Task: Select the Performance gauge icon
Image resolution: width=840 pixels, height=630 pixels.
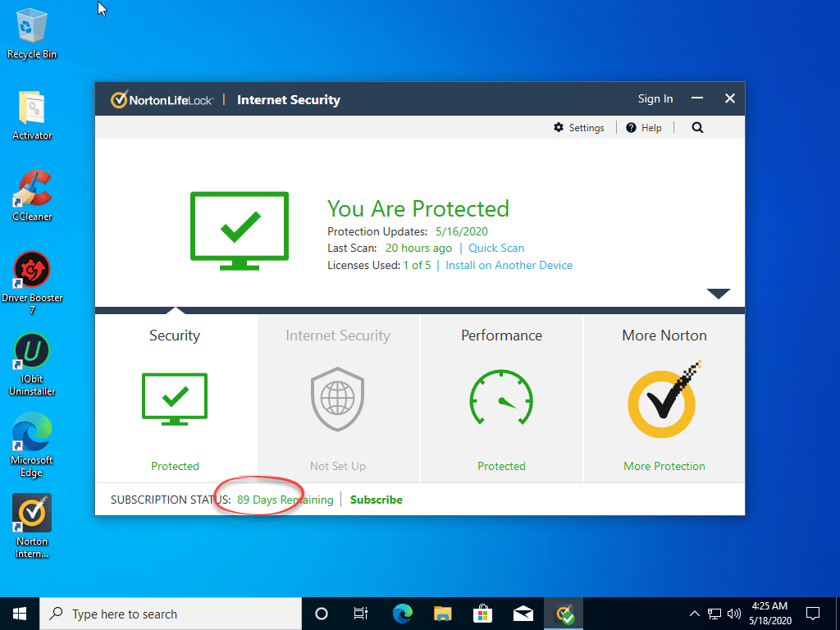Action: 501,398
